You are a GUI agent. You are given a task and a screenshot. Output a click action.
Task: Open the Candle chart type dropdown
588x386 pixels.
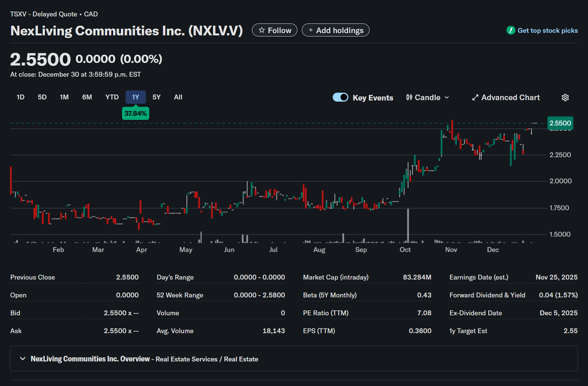click(428, 98)
